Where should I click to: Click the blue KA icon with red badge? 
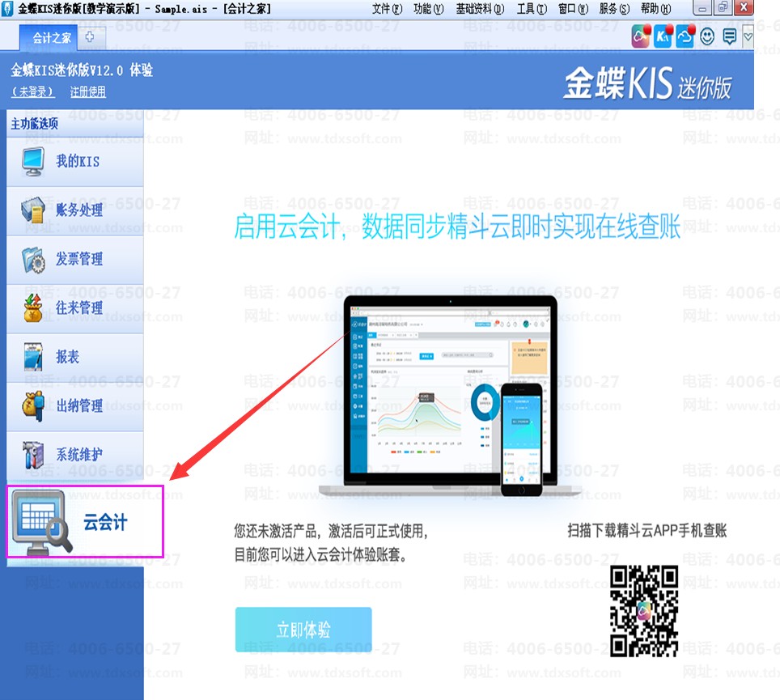tap(663, 36)
